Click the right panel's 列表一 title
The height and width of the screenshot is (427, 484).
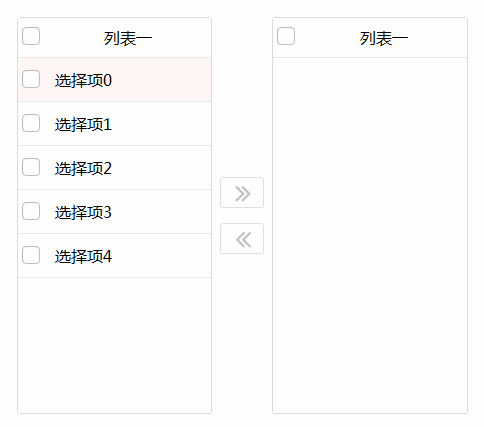click(x=384, y=38)
